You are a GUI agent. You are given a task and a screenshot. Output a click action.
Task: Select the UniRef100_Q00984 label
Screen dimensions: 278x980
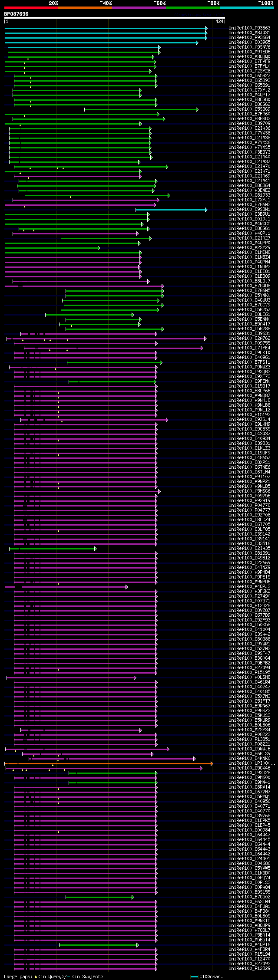click(249, 830)
